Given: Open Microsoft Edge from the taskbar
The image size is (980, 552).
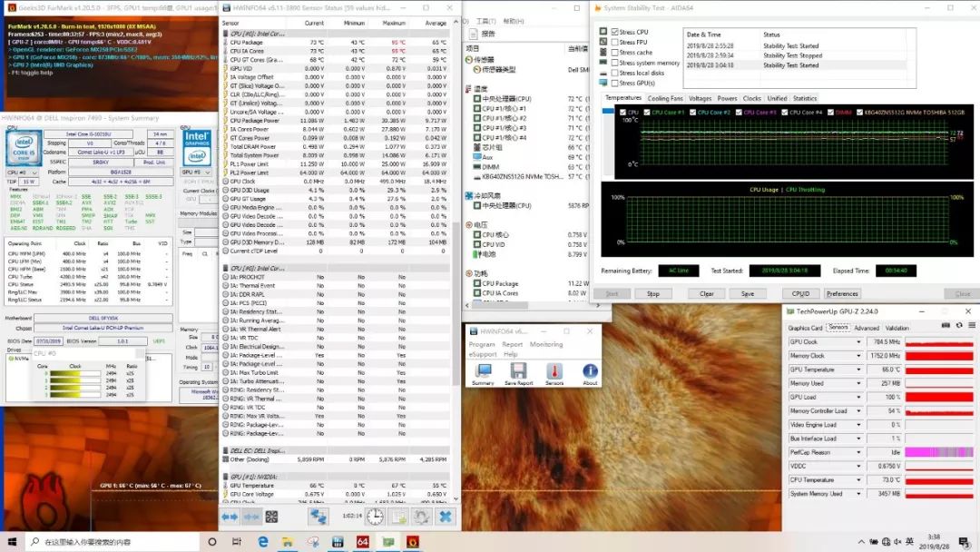Looking at the screenshot, I should click(263, 542).
